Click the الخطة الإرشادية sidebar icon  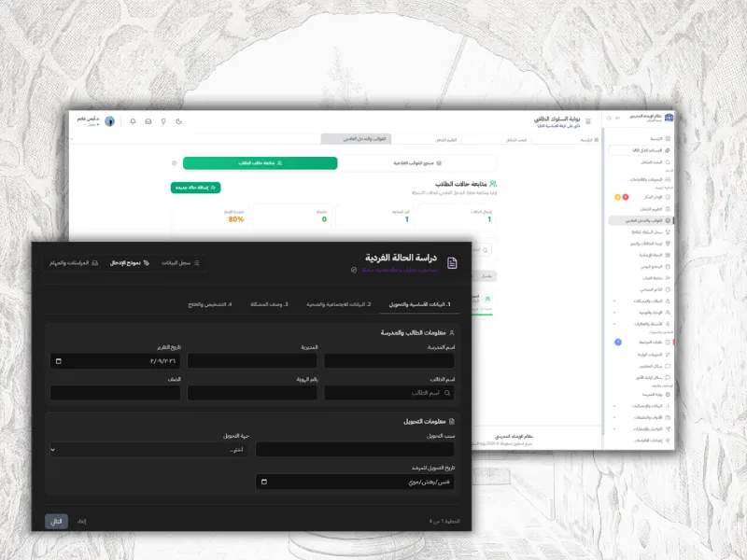point(668,255)
